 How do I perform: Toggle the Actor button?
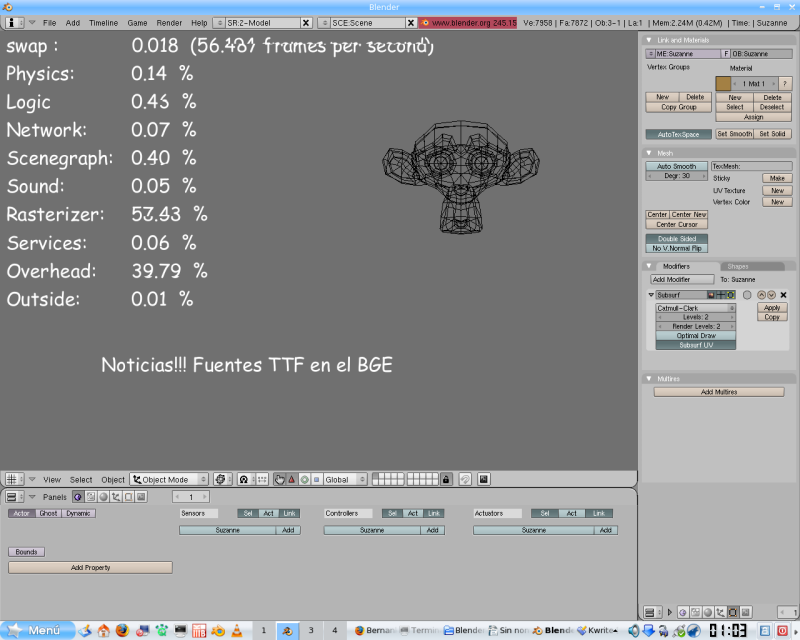click(21, 513)
